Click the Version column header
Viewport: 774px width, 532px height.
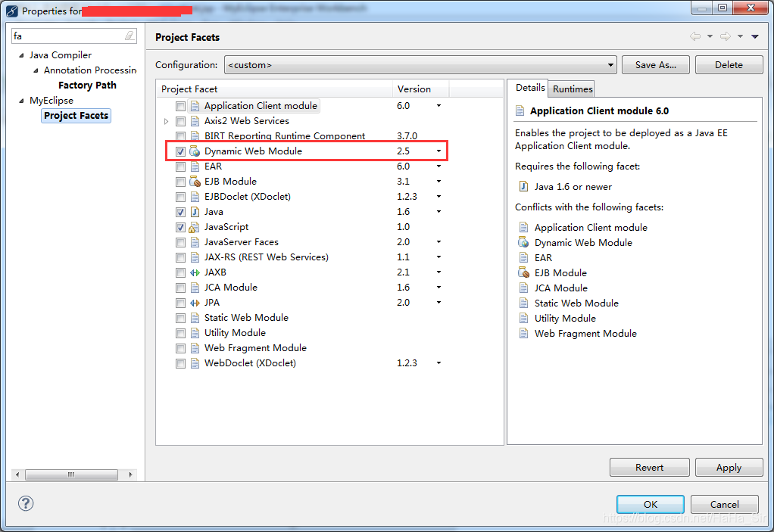420,89
